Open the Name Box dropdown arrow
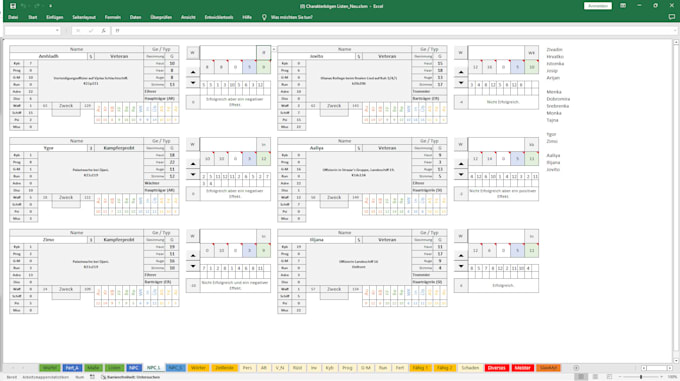This screenshot has width=680, height=381. tap(57, 31)
